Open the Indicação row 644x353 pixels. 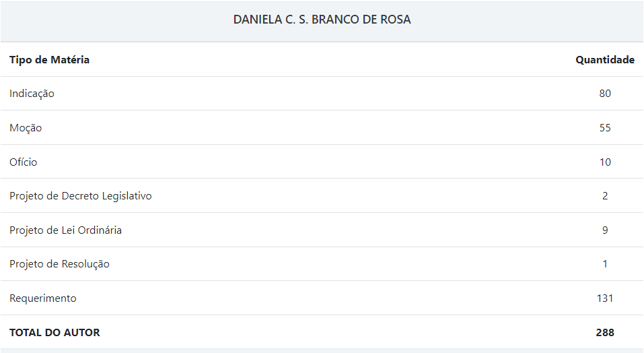pos(322,93)
